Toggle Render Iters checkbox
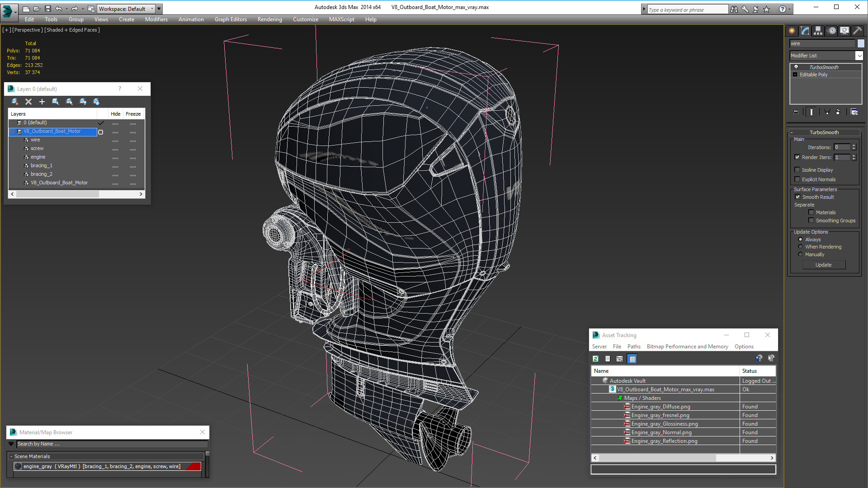 pyautogui.click(x=797, y=157)
